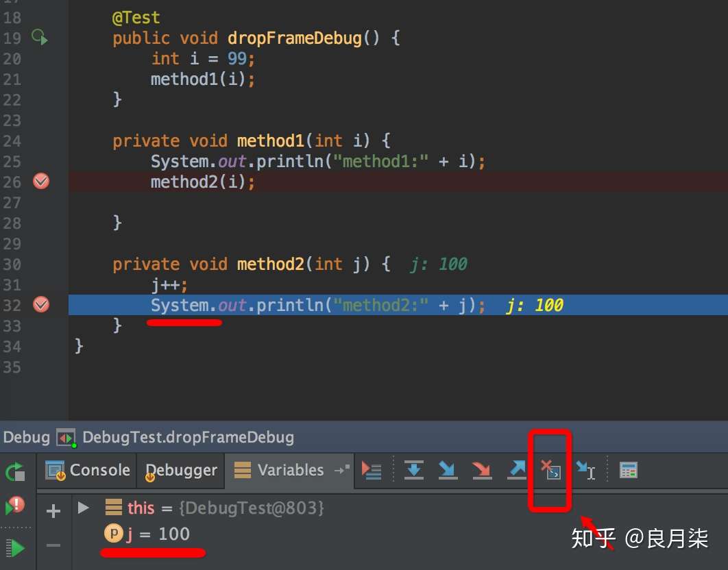Click the Run to Cursor icon
Screen dimensions: 728x570
click(x=585, y=470)
